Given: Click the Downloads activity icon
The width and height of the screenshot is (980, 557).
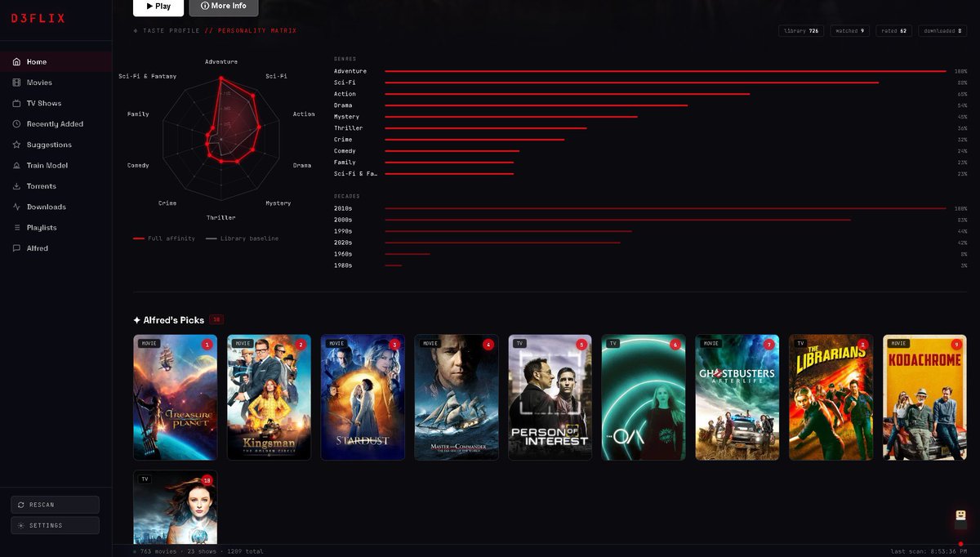Looking at the screenshot, I should (16, 207).
